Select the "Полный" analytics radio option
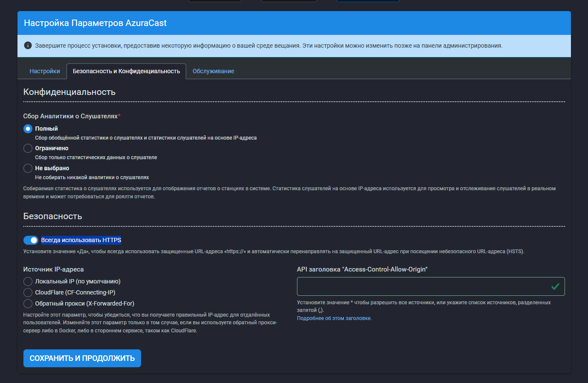588x383 pixels. click(28, 129)
